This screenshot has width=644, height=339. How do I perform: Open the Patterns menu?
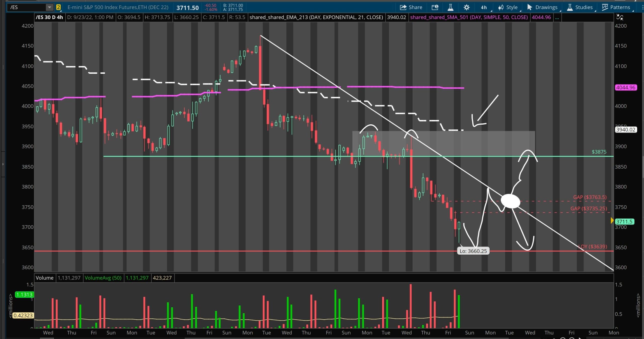coord(616,7)
